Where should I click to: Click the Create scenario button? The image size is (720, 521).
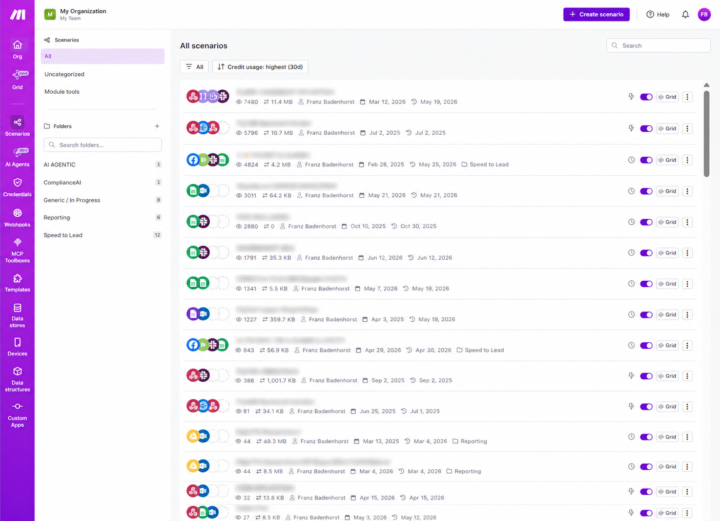click(596, 15)
